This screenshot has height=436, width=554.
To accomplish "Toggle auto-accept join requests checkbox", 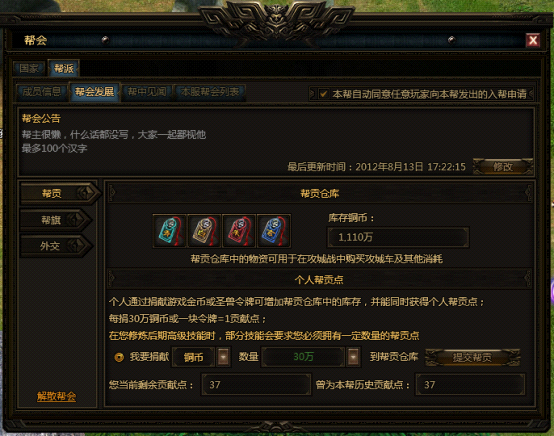I will click(323, 94).
